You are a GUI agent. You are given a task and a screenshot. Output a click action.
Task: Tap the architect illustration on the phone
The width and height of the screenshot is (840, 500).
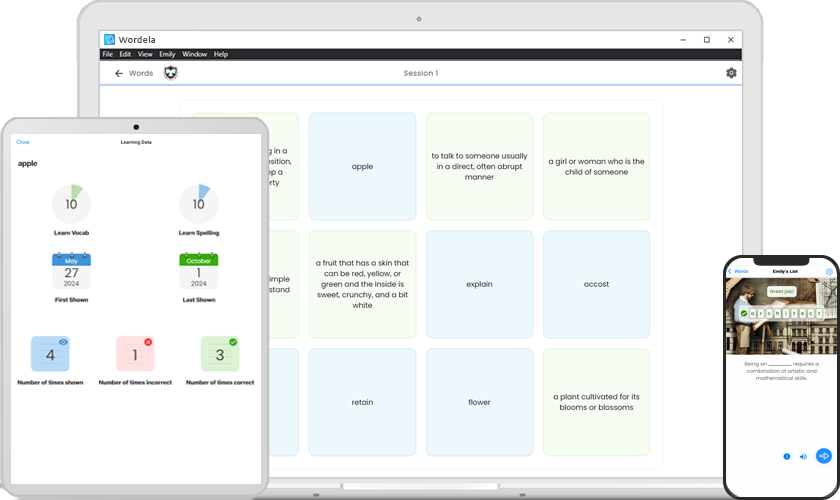[781, 316]
